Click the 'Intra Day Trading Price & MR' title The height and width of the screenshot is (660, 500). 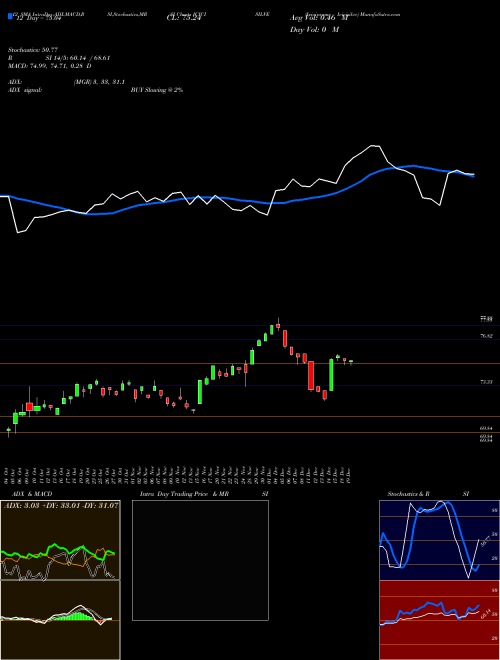coord(184,494)
